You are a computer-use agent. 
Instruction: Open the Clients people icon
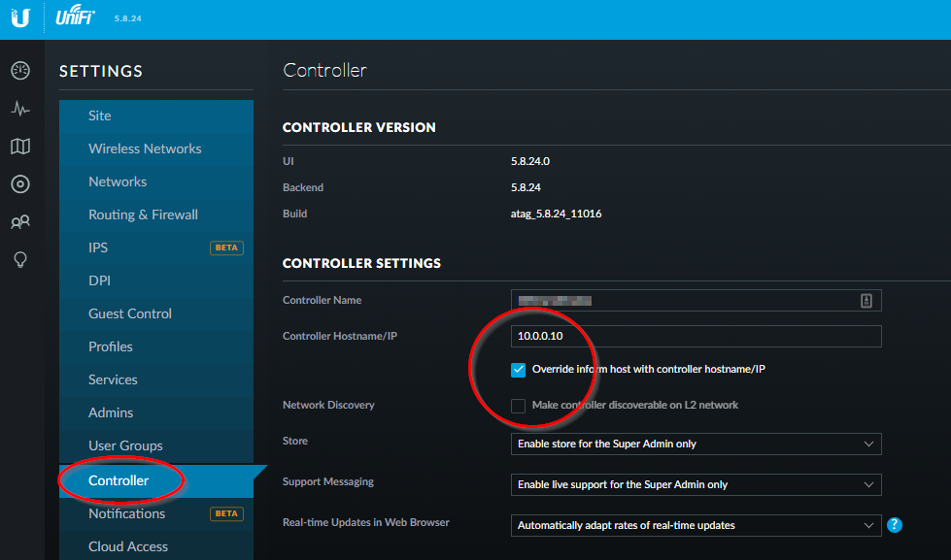pyautogui.click(x=20, y=222)
